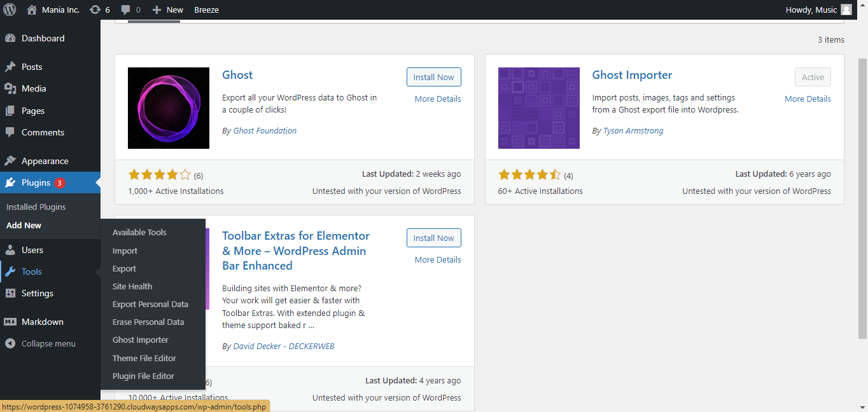Visit author Tyson Armstrong link

[x=633, y=130]
